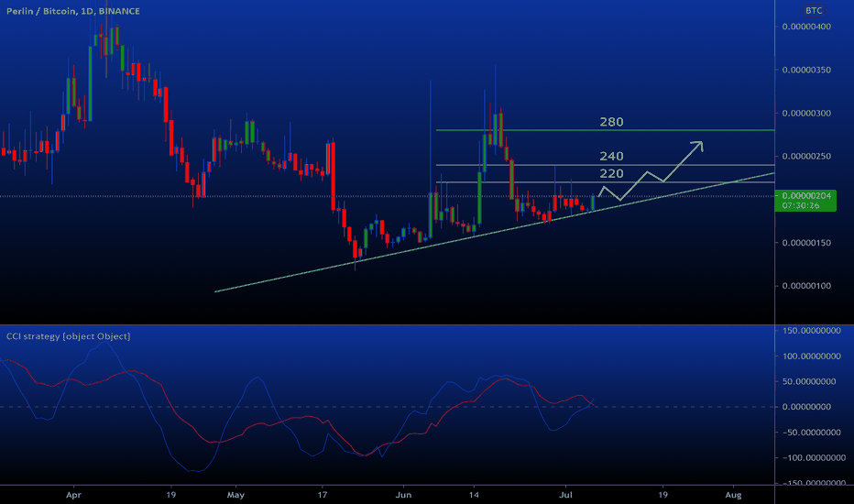Click the −50.00000000 CCI axis label

point(812,433)
